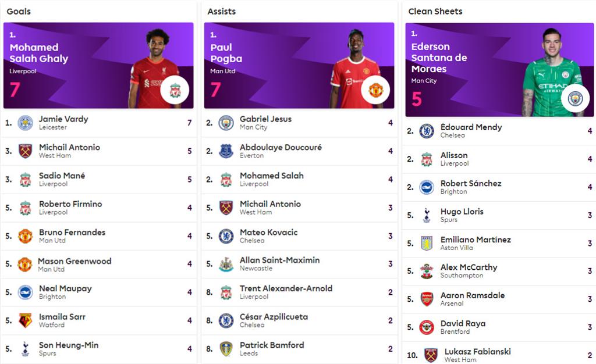Click the West Ham crest next to Lukasz Fabianski
The width and height of the screenshot is (596, 364).
click(x=431, y=355)
